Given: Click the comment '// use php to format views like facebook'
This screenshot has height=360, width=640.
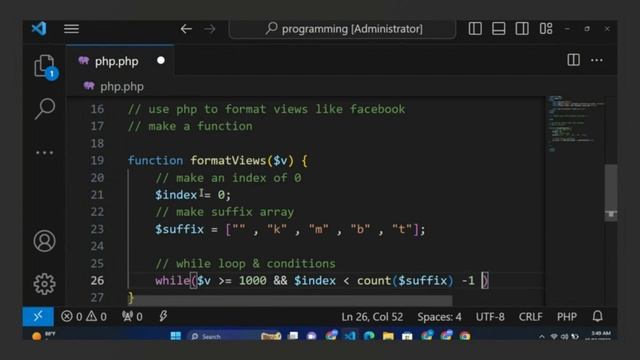Looking at the screenshot, I should [x=267, y=109].
